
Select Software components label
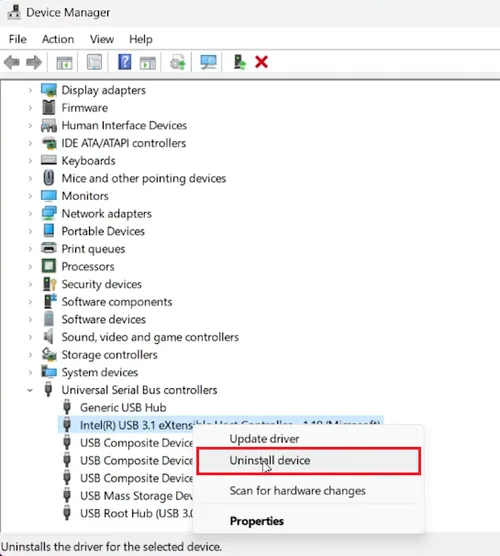click(117, 302)
